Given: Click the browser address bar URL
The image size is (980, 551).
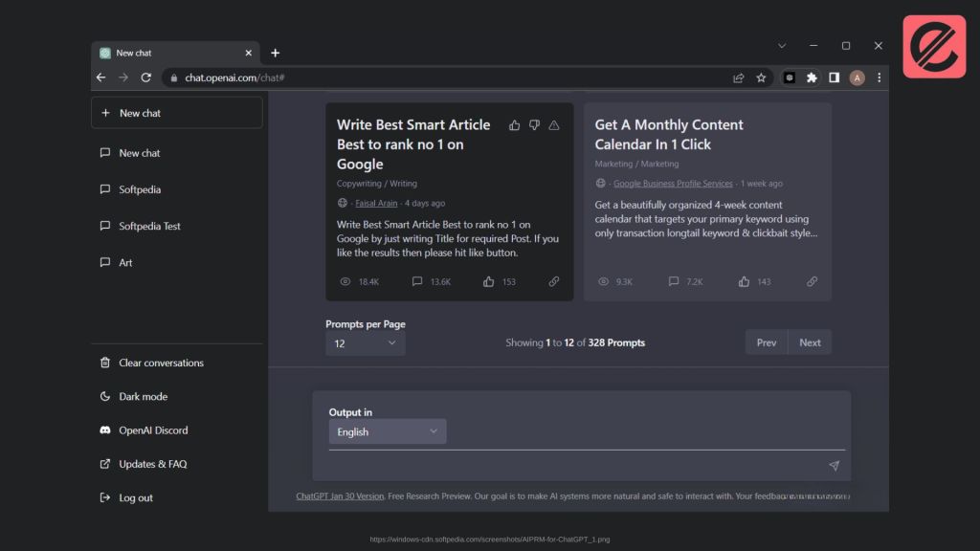Looking at the screenshot, I should click(234, 77).
